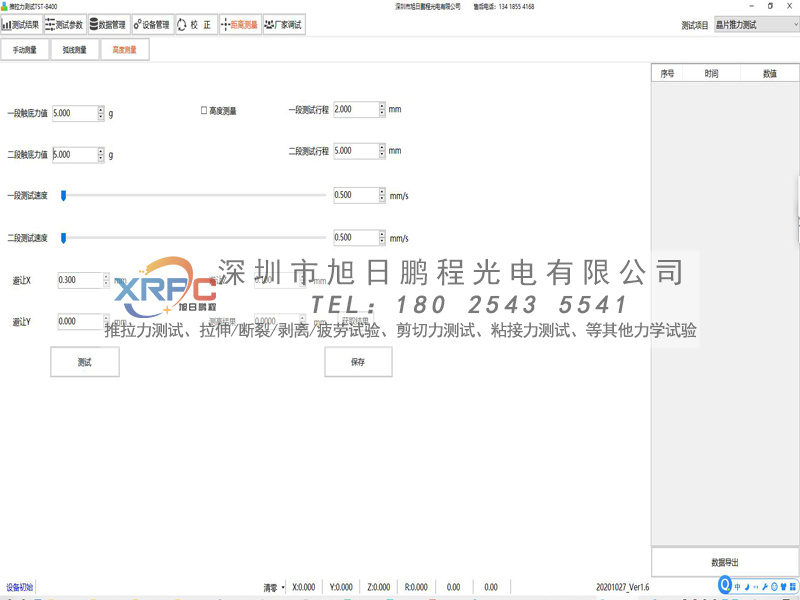Adjust the 避让X spinner arrows

(x=106, y=280)
